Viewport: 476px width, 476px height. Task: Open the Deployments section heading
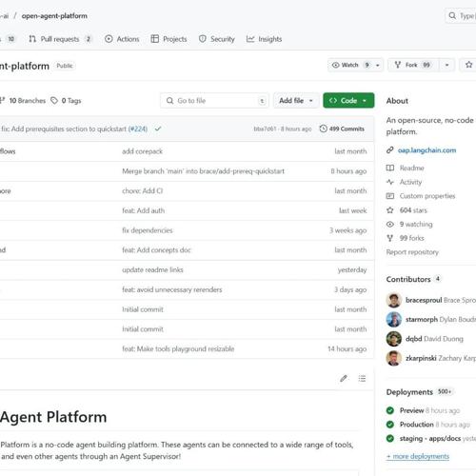pos(409,392)
